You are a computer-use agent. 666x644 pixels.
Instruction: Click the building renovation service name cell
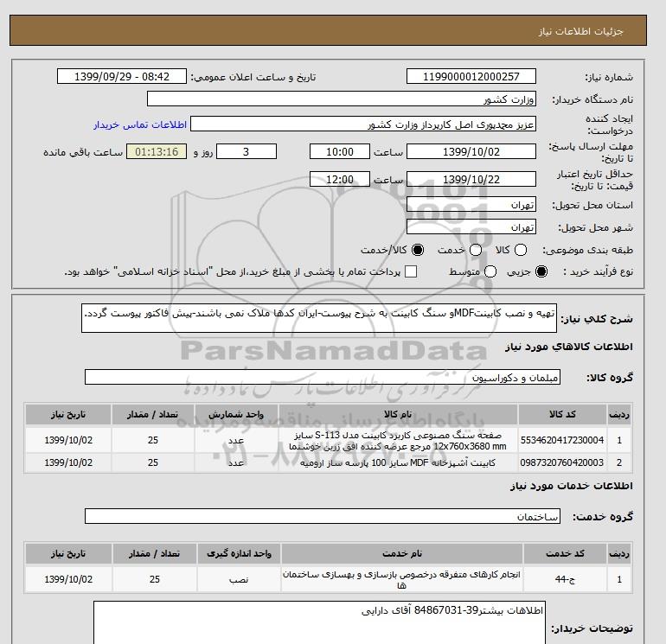coord(401,579)
